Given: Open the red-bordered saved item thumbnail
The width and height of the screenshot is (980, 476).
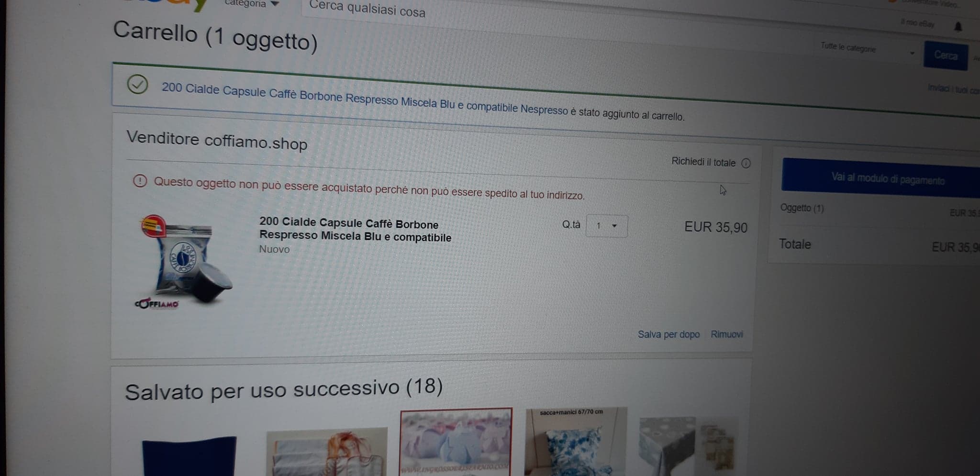Looking at the screenshot, I should click(x=456, y=442).
